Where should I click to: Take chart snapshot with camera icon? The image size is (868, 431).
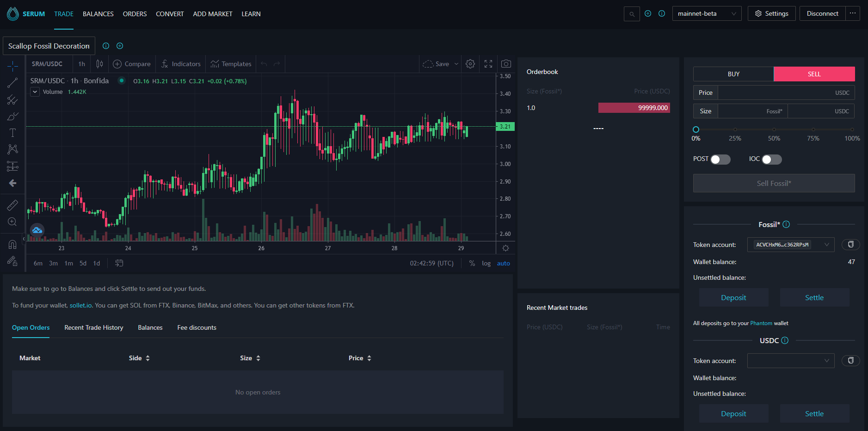pyautogui.click(x=506, y=64)
